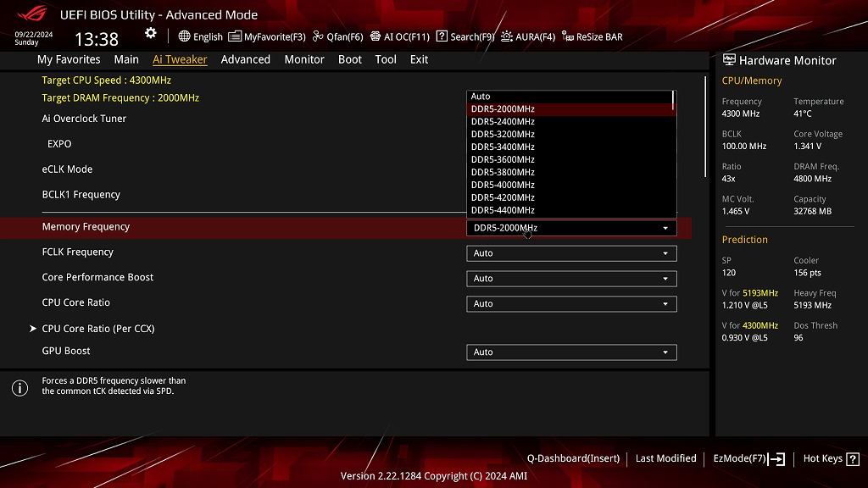Click the 09/22/2024 date display
Screen dimensions: 868x488
click(x=34, y=34)
